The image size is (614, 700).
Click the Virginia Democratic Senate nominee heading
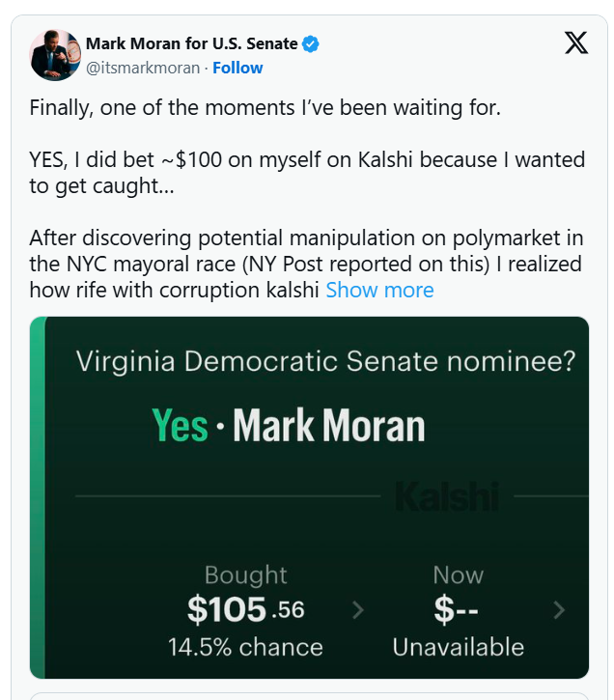(325, 362)
